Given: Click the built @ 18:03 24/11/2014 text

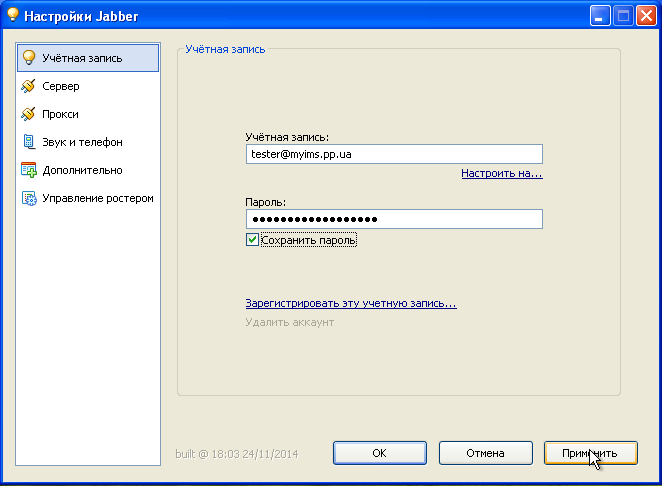Looking at the screenshot, I should [x=237, y=454].
